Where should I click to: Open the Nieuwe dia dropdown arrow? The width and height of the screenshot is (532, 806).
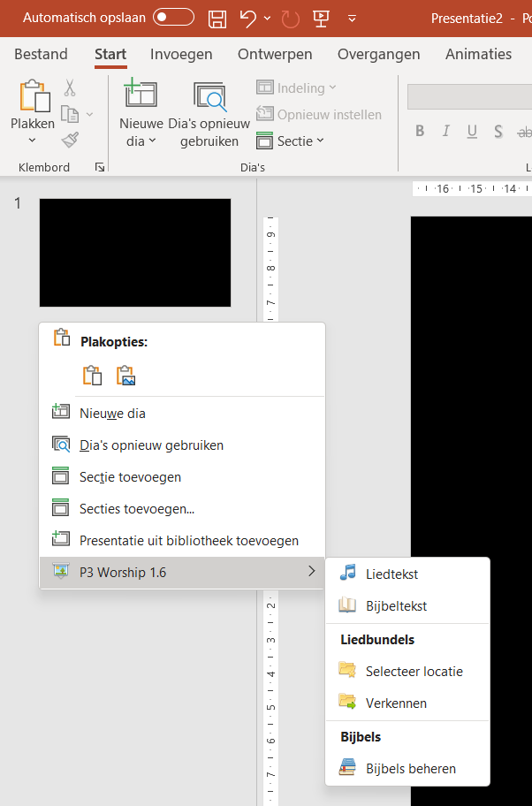pyautogui.click(x=152, y=141)
